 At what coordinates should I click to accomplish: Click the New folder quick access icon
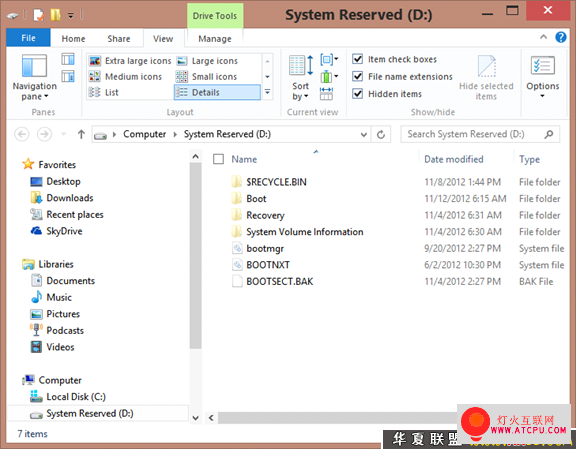click(55, 15)
